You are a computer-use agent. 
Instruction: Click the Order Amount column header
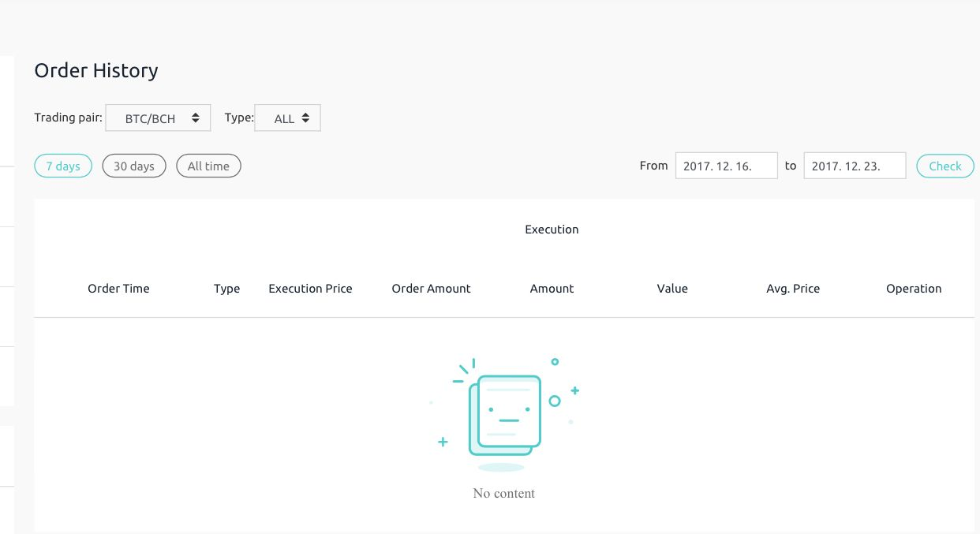pos(431,289)
